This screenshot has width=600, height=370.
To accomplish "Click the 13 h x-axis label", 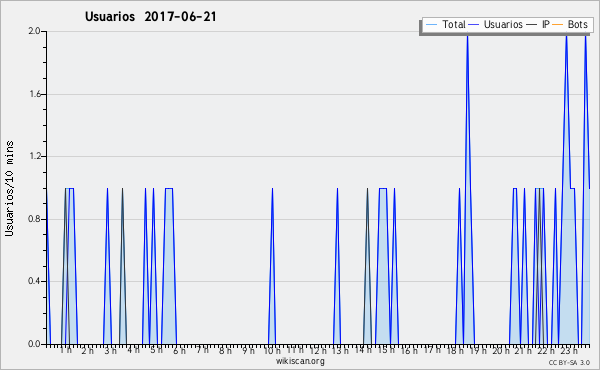I will (340, 350).
